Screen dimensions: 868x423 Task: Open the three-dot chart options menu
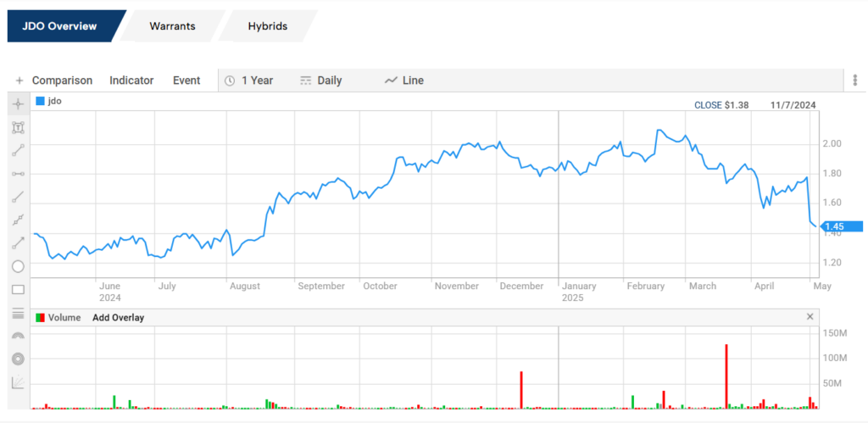point(855,81)
